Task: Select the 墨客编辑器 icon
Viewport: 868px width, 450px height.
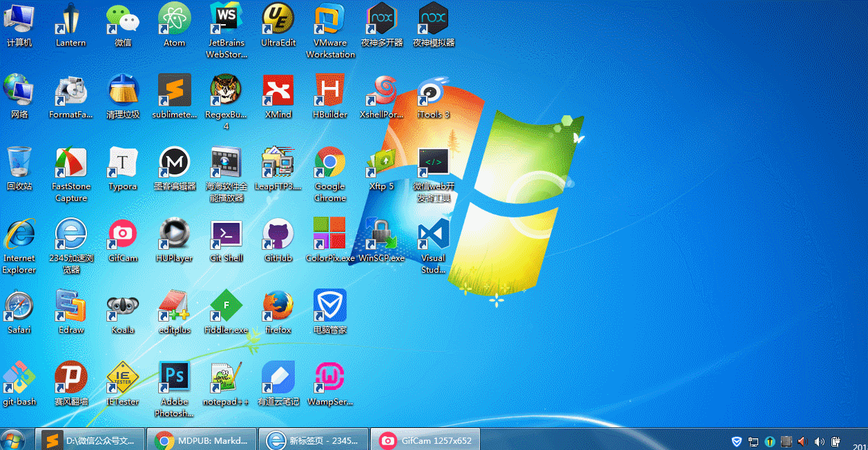Action: tap(175, 168)
